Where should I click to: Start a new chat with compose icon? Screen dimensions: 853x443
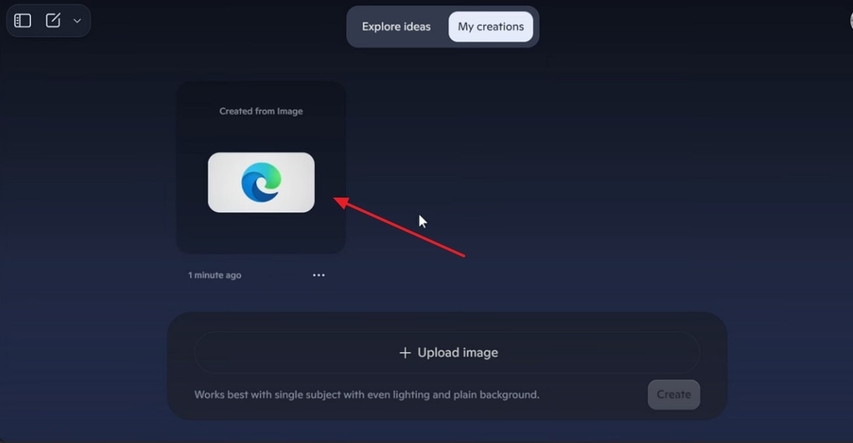click(53, 21)
